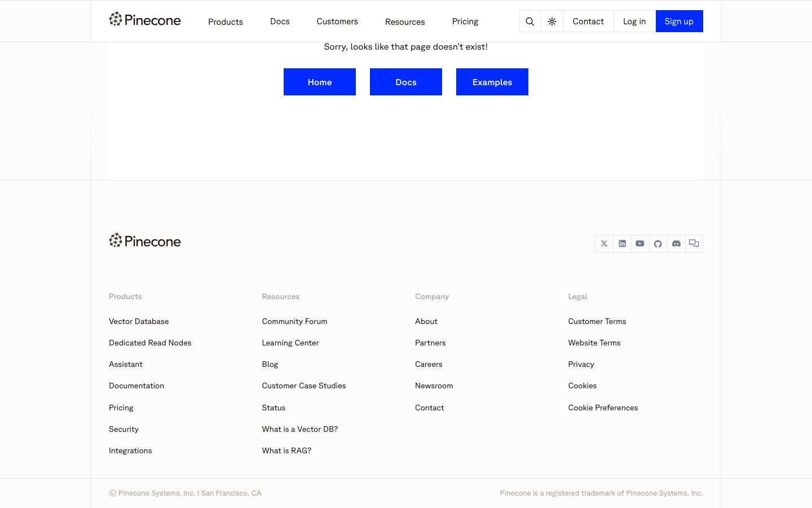The width and height of the screenshot is (812, 508).
Task: Follow the Cookie Preferences link
Action: tap(603, 408)
